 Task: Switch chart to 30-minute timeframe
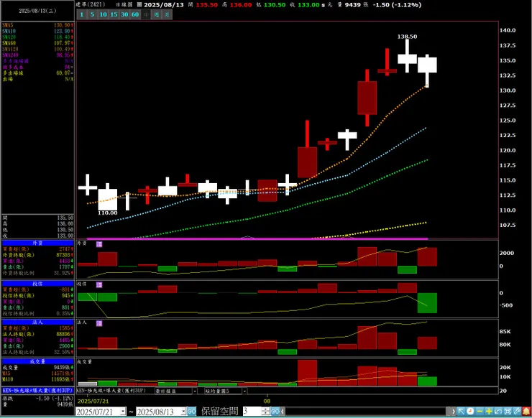click(124, 14)
